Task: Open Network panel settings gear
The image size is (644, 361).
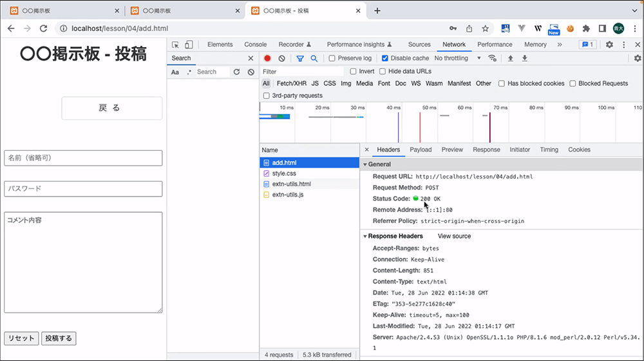Action: pos(638,59)
